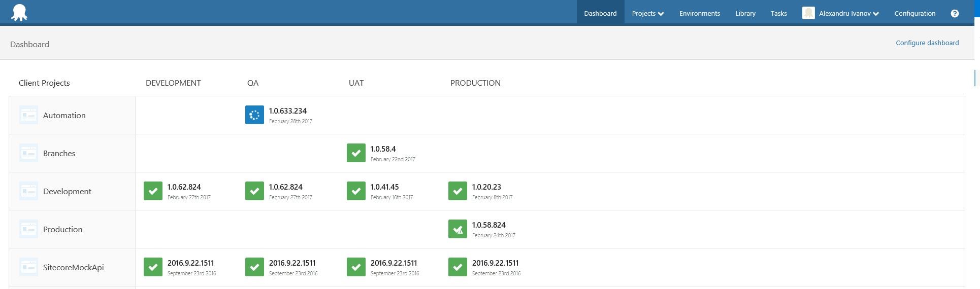Click the Octopus Deploy logo
This screenshot has height=289, width=980.
tap(19, 13)
